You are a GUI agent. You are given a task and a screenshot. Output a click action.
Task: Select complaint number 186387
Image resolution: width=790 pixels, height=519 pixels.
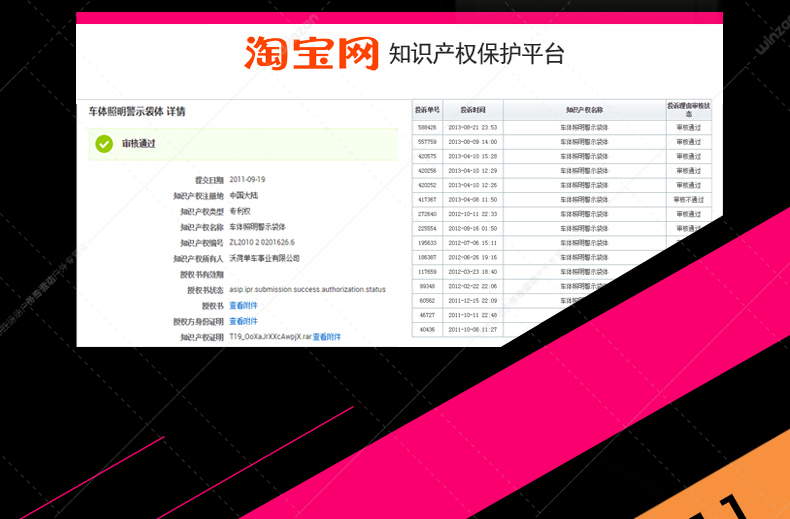pos(427,257)
